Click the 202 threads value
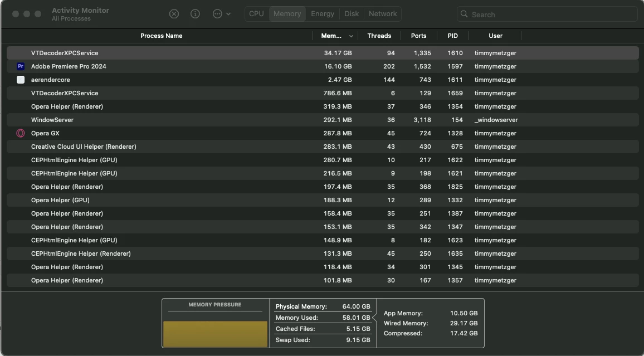This screenshot has width=644, height=356. coord(388,66)
